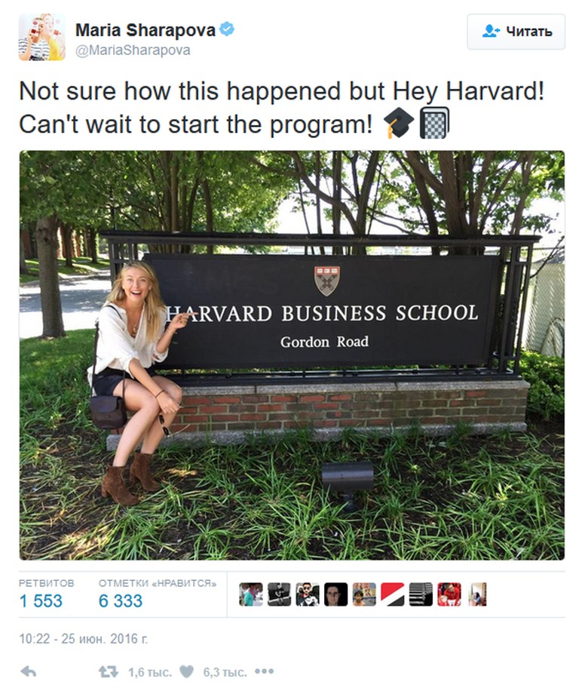Click the notebook emoji in tweet text
588x700 pixels.
434,123
